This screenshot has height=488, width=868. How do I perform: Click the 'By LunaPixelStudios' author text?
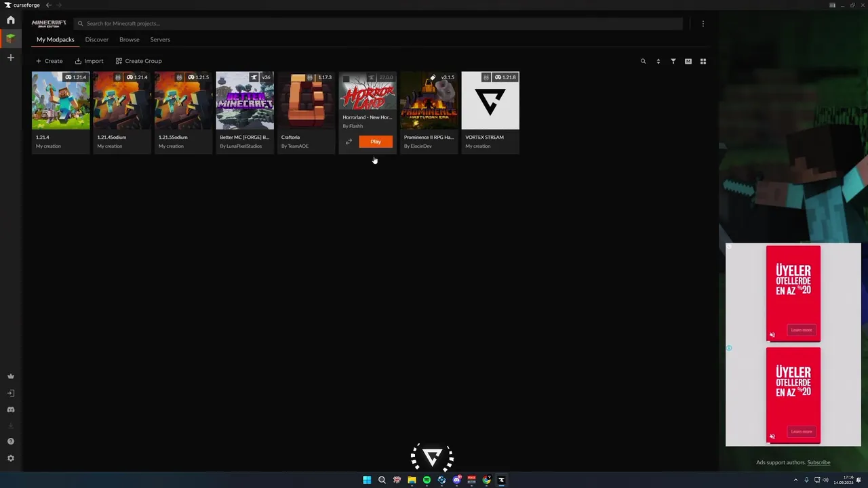click(241, 146)
